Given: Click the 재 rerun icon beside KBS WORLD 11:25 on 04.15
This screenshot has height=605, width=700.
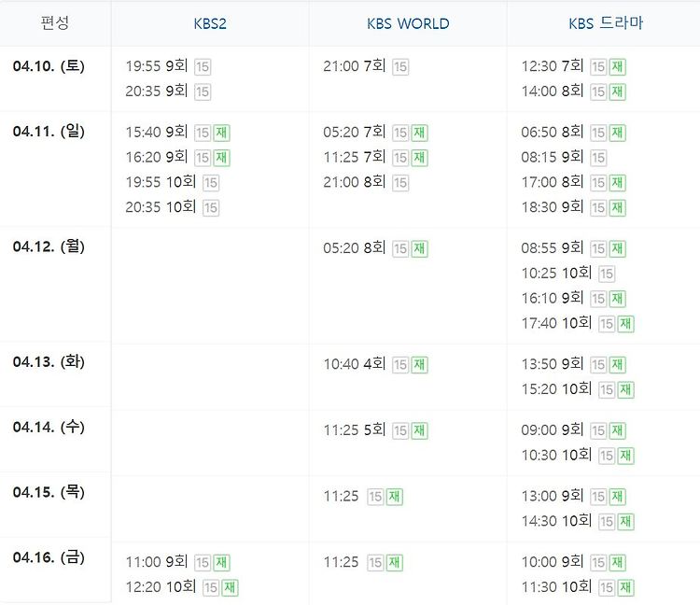Looking at the screenshot, I should click(x=394, y=497).
